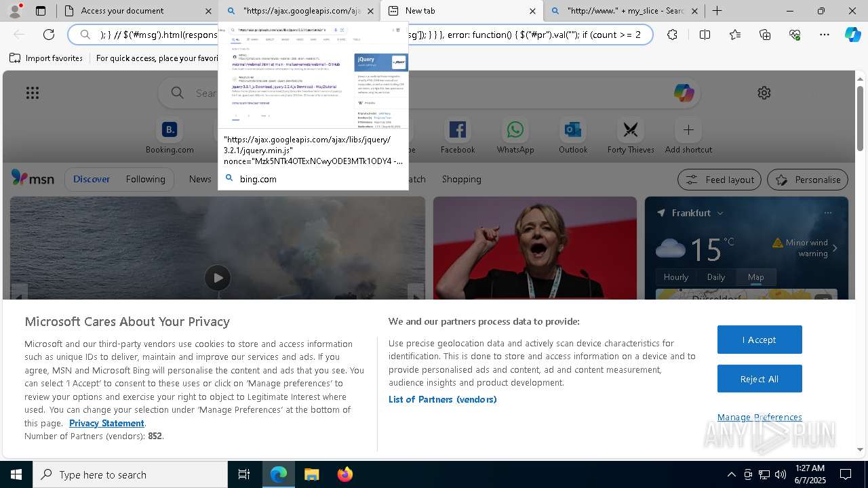Select the Following feed tab
The width and height of the screenshot is (868, 488).
(145, 179)
